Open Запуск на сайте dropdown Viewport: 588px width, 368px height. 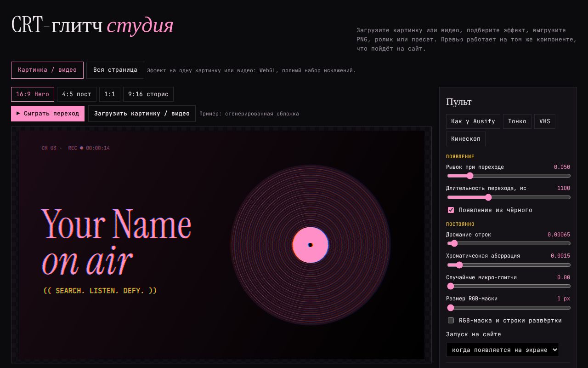click(503, 350)
